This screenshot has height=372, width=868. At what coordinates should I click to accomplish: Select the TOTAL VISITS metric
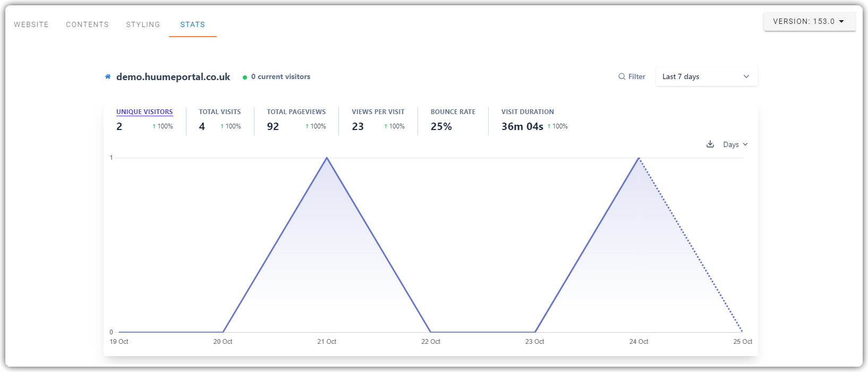(x=220, y=112)
